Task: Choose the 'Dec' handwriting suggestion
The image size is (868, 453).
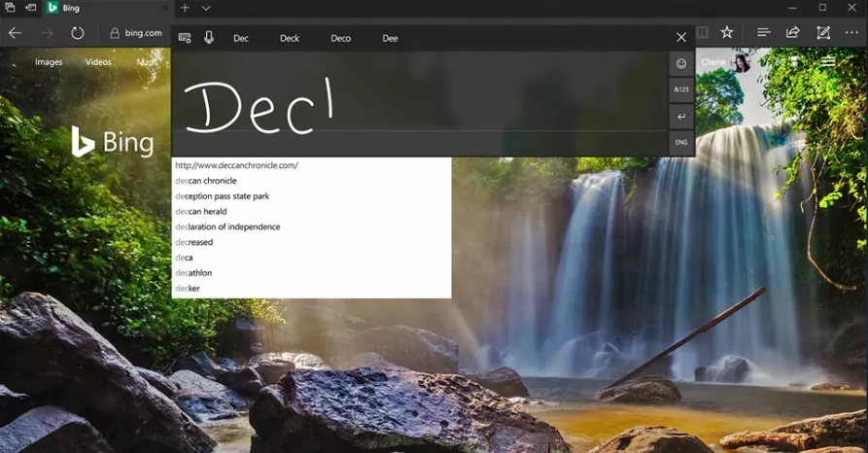Action: coord(241,38)
